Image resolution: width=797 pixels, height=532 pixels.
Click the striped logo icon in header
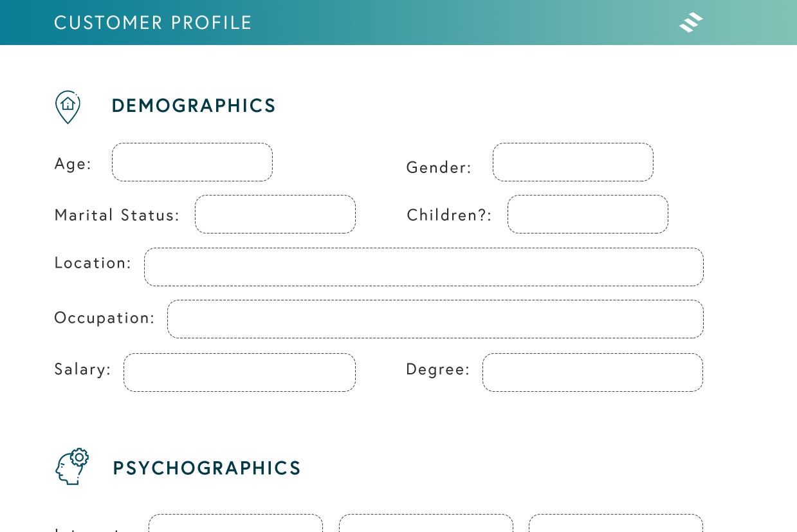tap(691, 23)
